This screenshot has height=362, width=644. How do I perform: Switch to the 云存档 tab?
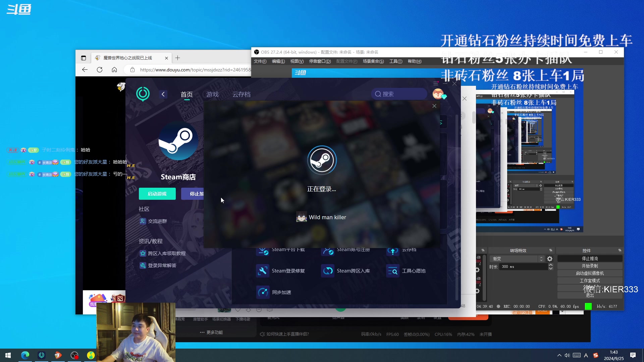[241, 95]
